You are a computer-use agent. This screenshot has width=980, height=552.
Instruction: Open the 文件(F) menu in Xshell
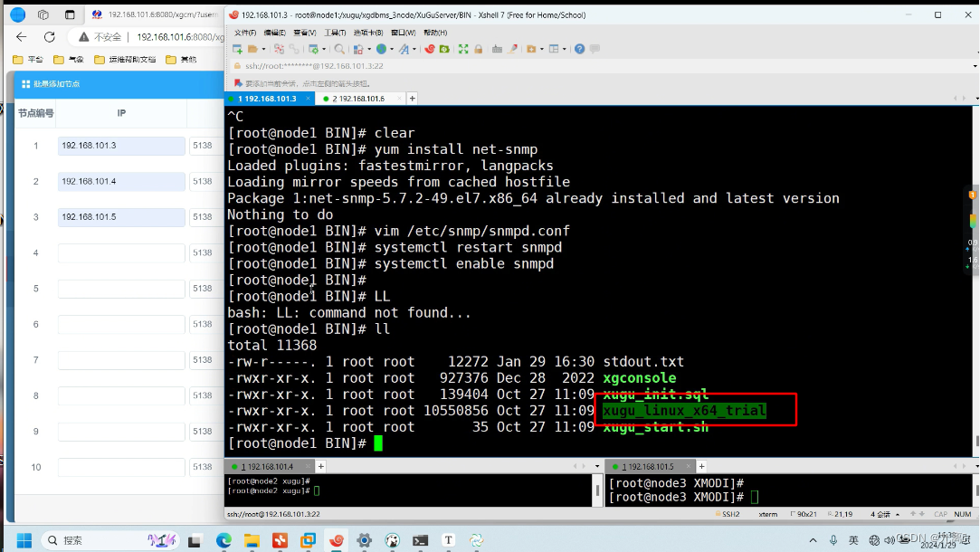[x=244, y=33]
